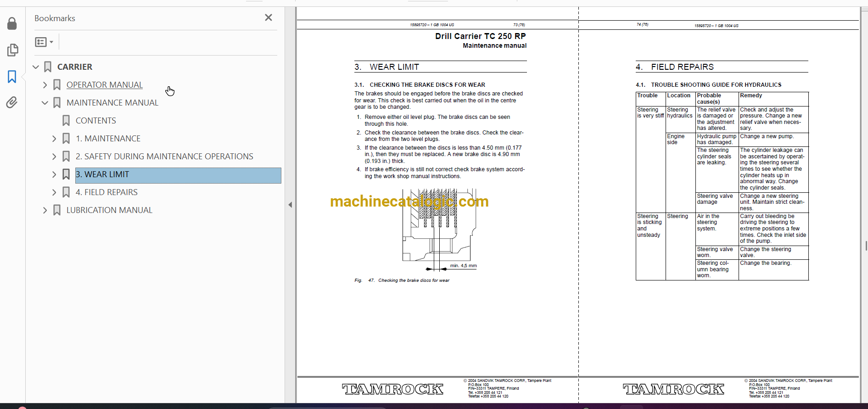The height and width of the screenshot is (409, 868).
Task: Select the 3. WEAR LIMIT bookmark
Action: click(x=178, y=175)
